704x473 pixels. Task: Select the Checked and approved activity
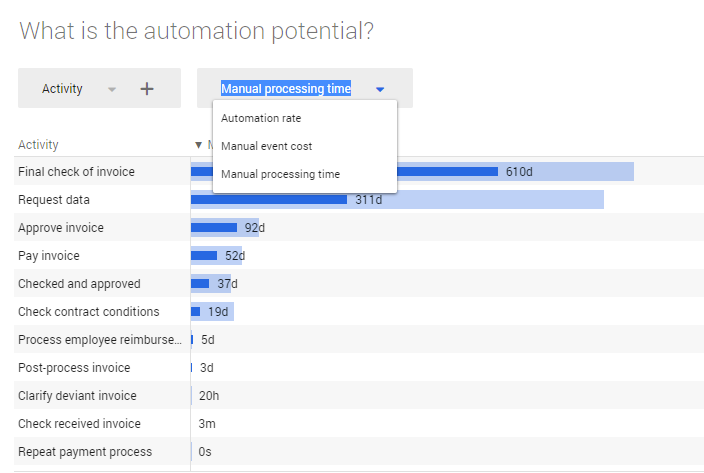79,284
